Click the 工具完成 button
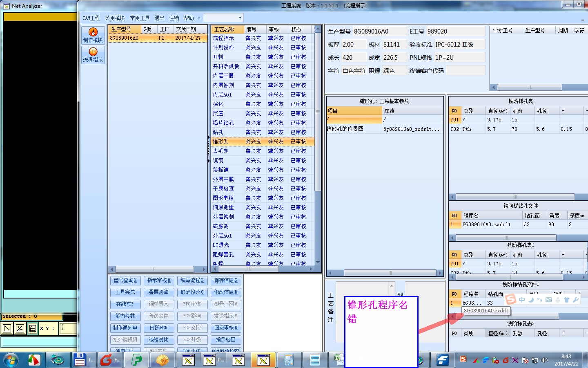 (125, 292)
